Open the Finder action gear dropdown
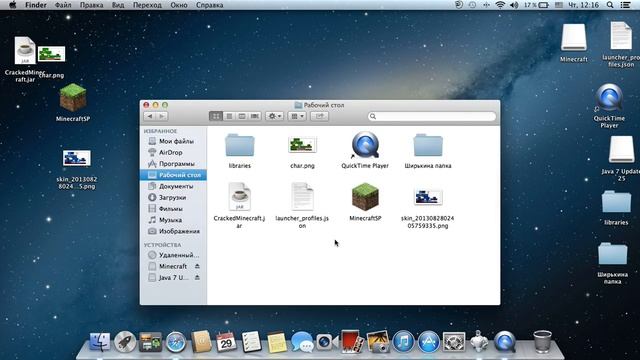The image size is (640, 360). (274, 116)
